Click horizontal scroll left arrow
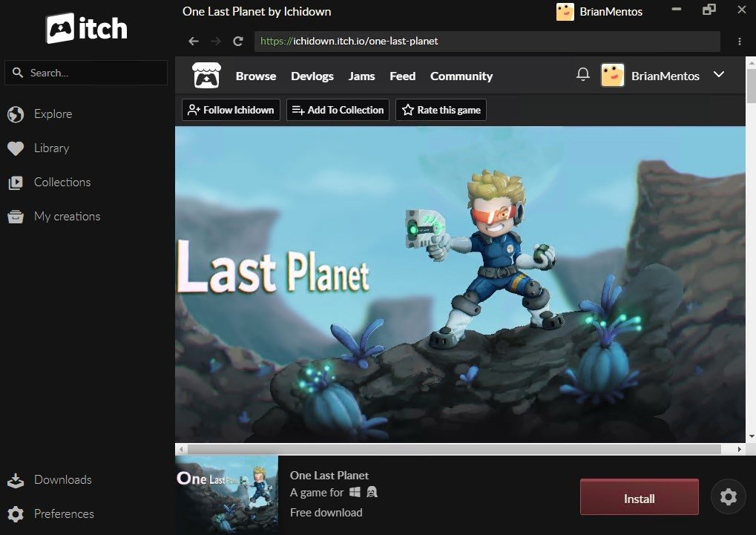The width and height of the screenshot is (756, 535). click(181, 449)
